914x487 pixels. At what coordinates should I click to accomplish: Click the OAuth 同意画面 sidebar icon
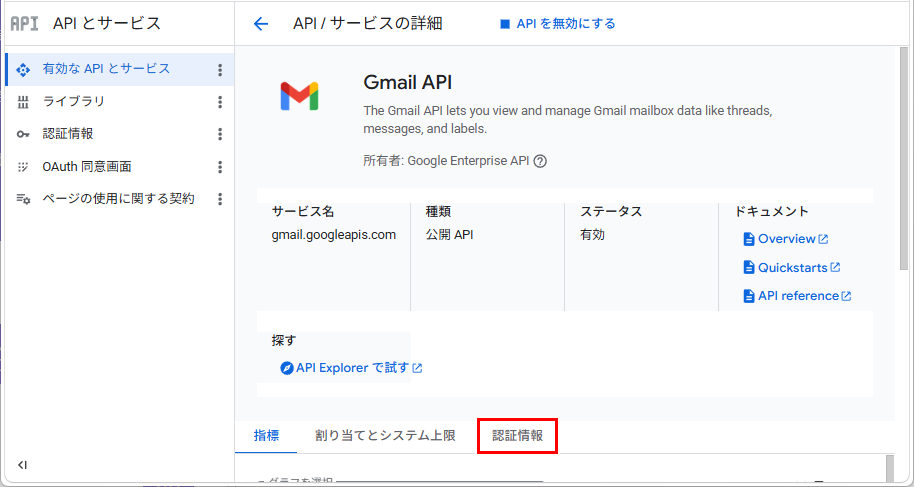tap(23, 167)
